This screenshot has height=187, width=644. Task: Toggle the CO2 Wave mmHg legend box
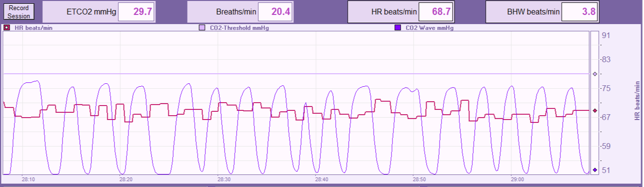click(398, 28)
